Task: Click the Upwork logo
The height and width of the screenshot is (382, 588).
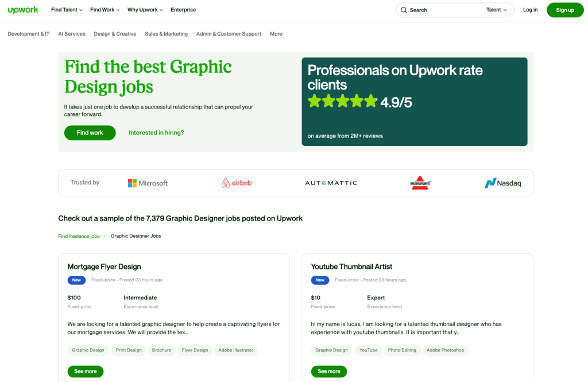Action: click(x=22, y=10)
